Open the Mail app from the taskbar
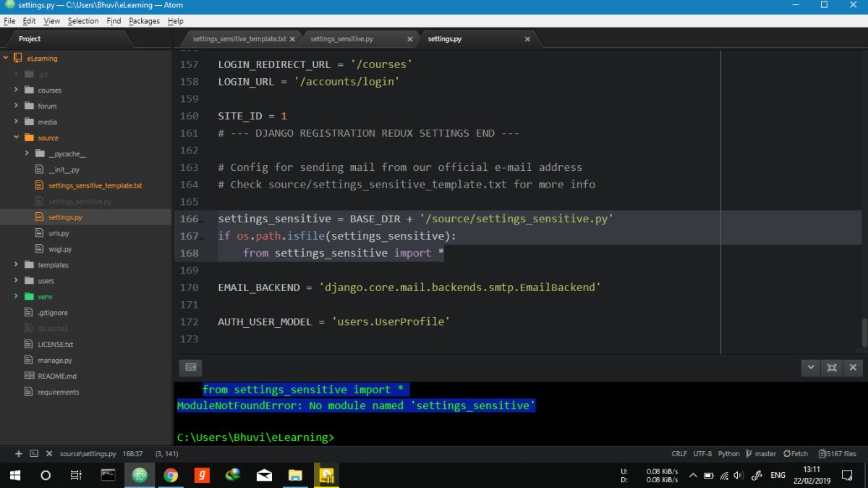 pos(264,476)
